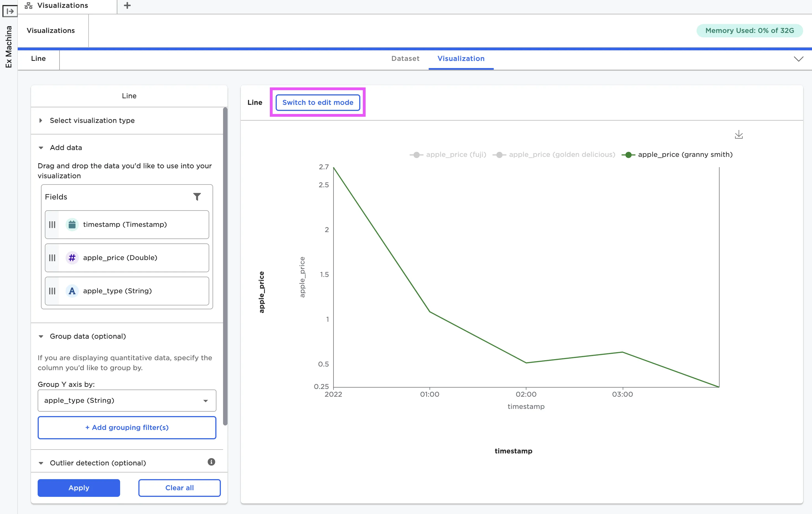Collapse the Add data section
Viewport: 812px width, 514px height.
pos(41,148)
